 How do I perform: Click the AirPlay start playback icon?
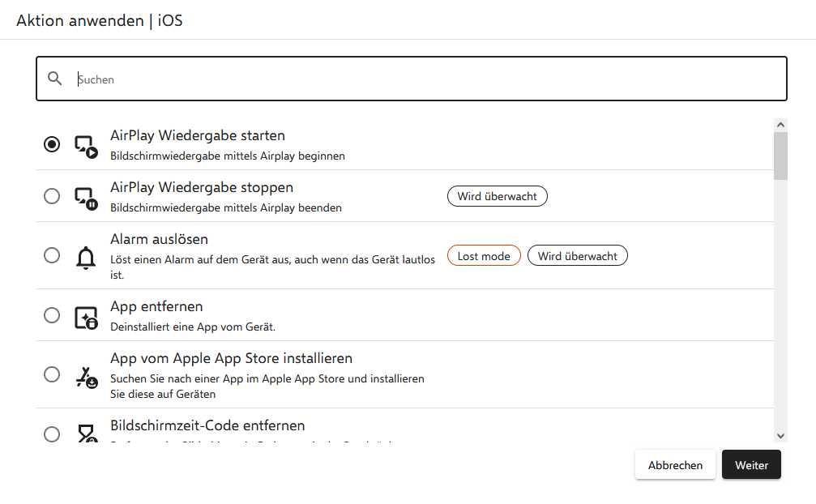pyautogui.click(x=85, y=145)
